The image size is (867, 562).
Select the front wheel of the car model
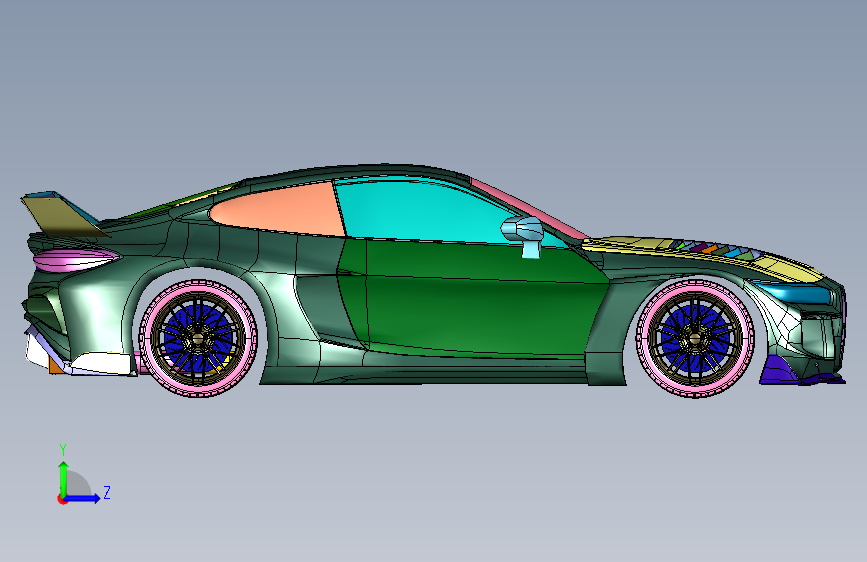[696, 337]
